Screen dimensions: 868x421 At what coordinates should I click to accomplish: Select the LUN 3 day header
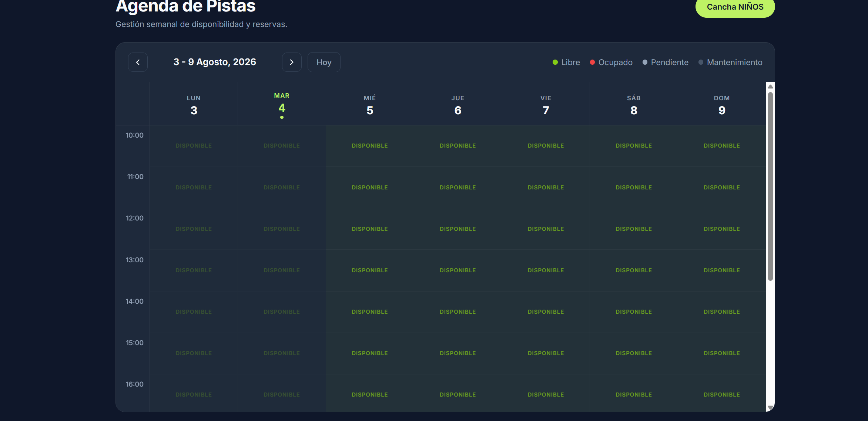[194, 104]
